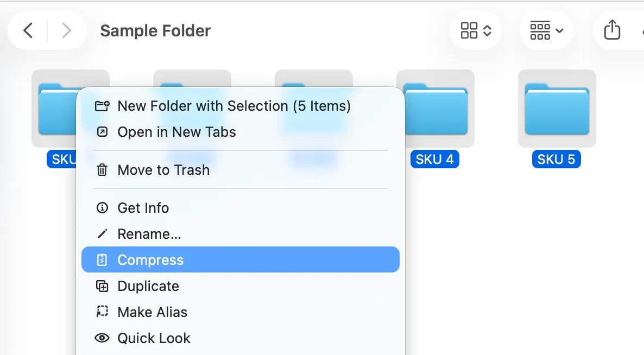Click the new folder badge icon in menu

102,105
